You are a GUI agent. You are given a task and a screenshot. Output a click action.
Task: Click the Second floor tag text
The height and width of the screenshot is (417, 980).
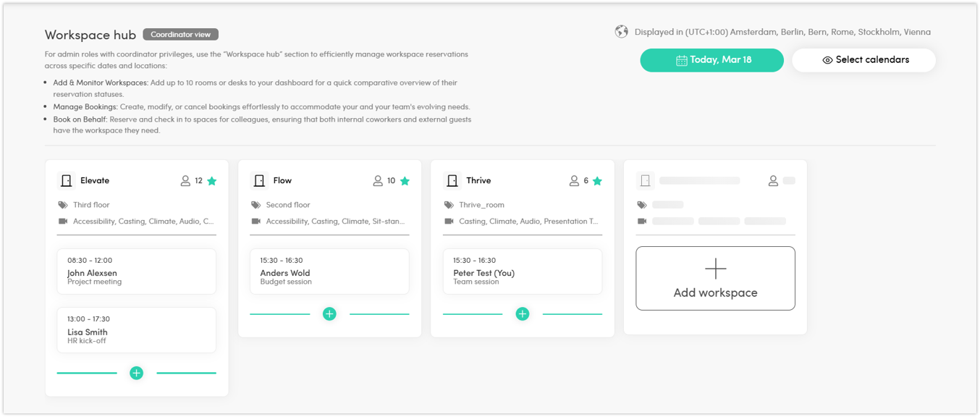[x=288, y=205]
